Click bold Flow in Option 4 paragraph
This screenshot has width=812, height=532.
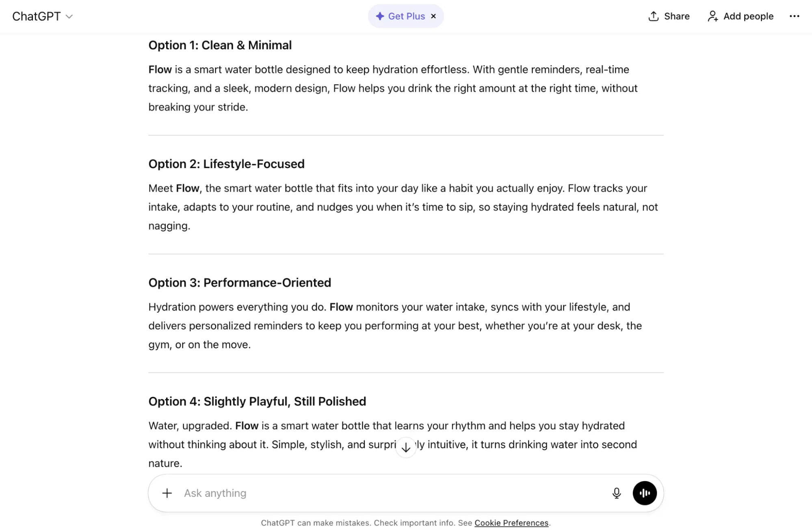(x=247, y=426)
